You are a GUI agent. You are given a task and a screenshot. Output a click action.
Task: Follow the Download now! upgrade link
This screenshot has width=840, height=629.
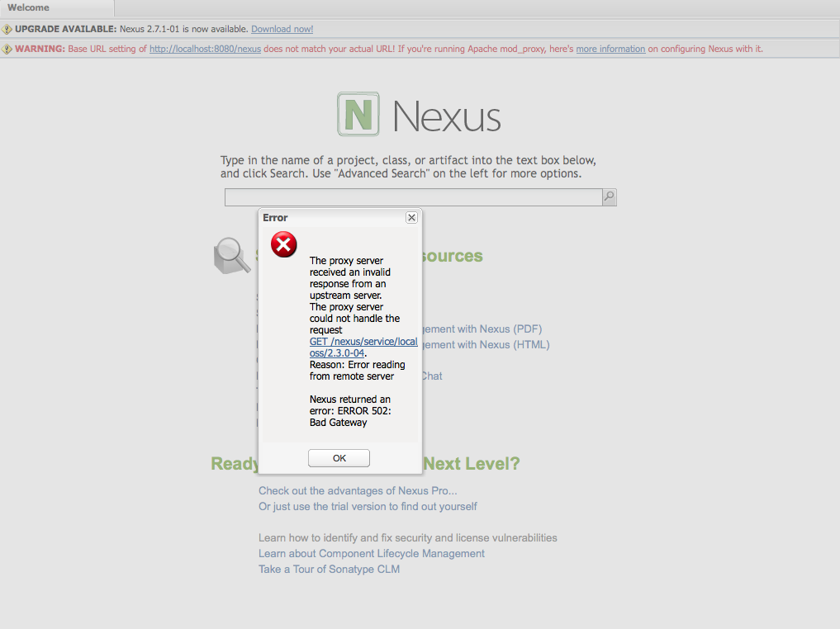click(282, 29)
